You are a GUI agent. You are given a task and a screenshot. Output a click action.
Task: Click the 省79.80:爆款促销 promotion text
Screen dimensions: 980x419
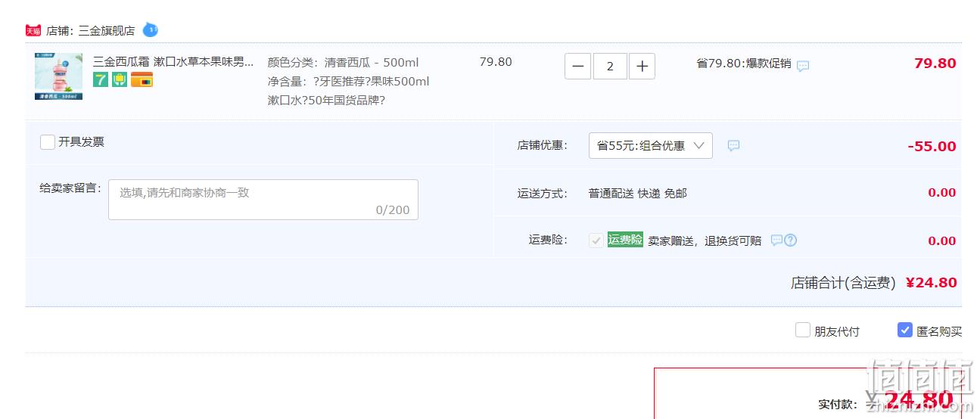743,64
